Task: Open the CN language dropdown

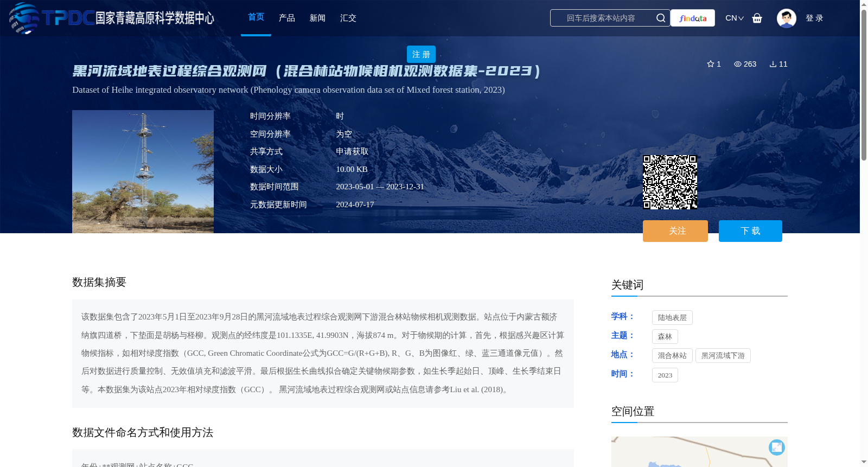Action: pyautogui.click(x=735, y=18)
